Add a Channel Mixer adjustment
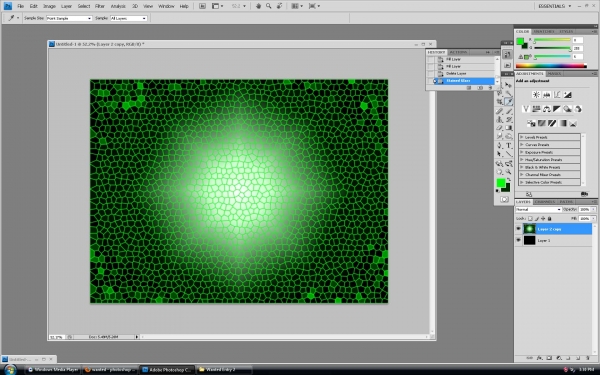This screenshot has height=375, width=600. (578, 109)
